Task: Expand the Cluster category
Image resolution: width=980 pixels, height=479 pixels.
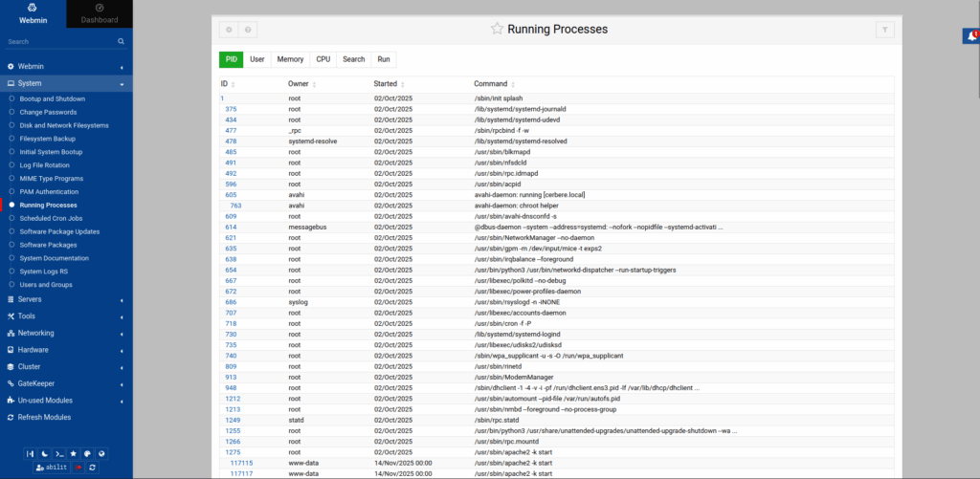Action: click(x=66, y=366)
